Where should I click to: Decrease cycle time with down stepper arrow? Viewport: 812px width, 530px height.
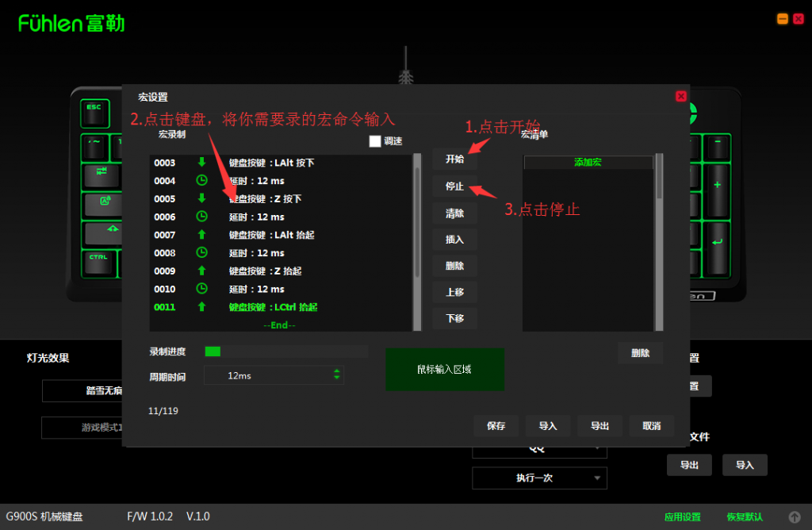336,378
